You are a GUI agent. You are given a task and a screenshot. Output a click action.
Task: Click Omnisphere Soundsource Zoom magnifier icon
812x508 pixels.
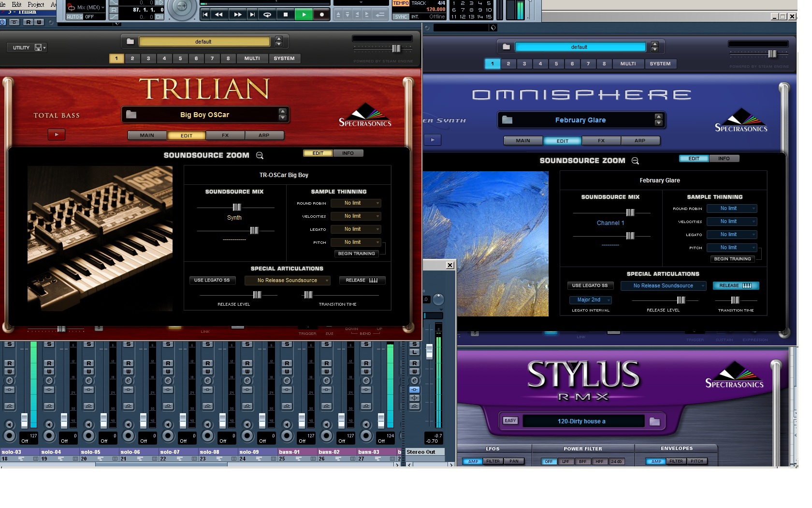[x=635, y=161]
